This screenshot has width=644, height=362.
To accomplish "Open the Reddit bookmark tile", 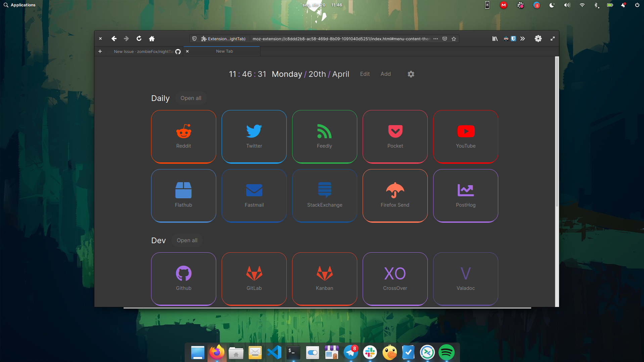I will click(184, 137).
